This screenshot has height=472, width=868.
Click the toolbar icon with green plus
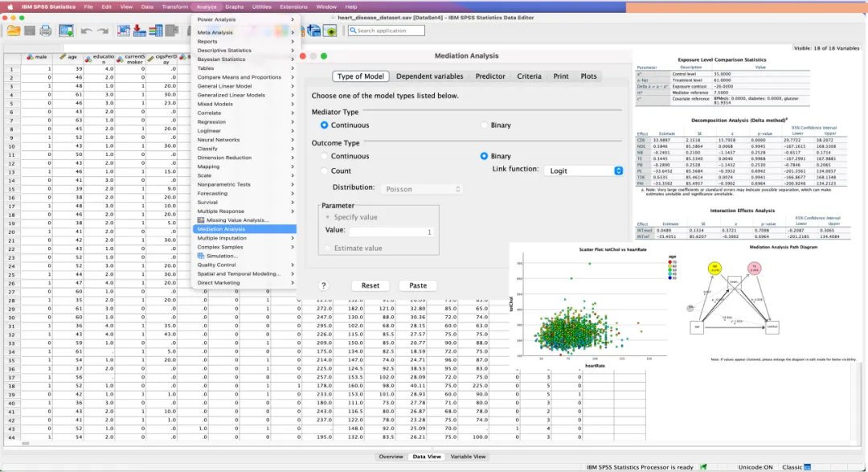point(330,31)
